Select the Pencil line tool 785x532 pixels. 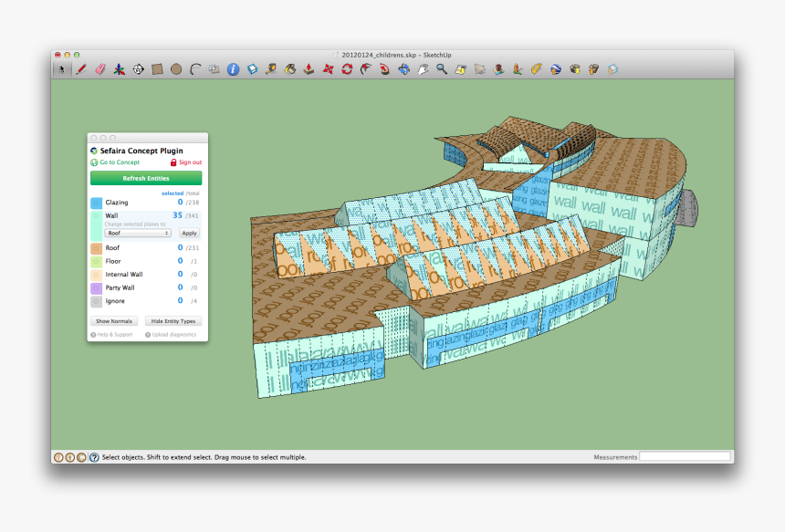[81, 68]
